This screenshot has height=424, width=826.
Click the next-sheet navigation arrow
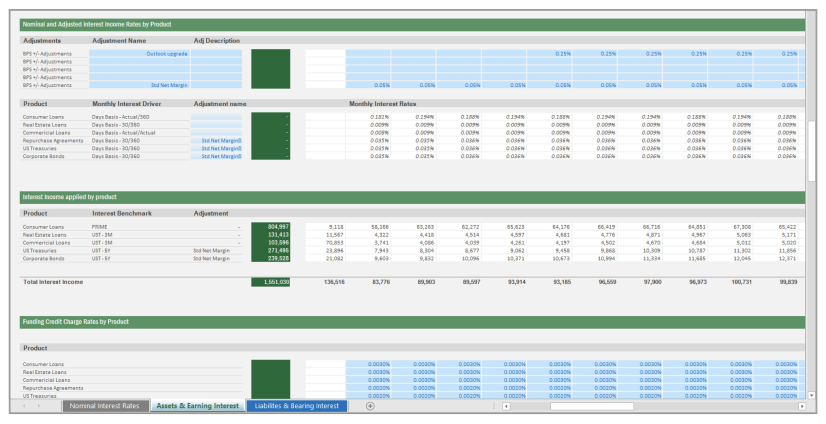(x=38, y=406)
